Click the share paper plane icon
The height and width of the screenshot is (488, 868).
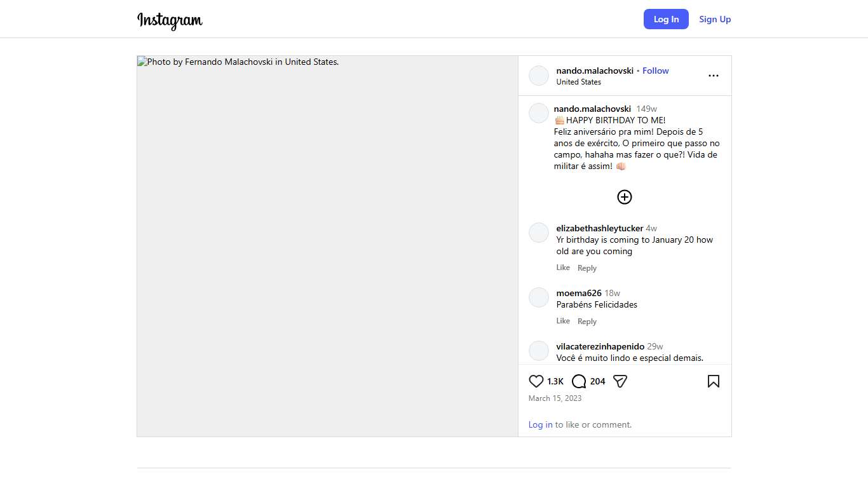[620, 381]
